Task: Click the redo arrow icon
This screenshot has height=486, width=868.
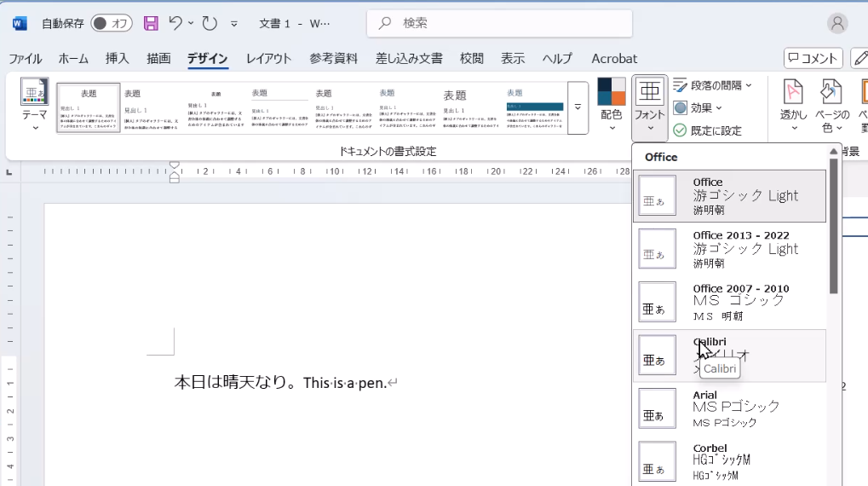Action: tap(210, 23)
